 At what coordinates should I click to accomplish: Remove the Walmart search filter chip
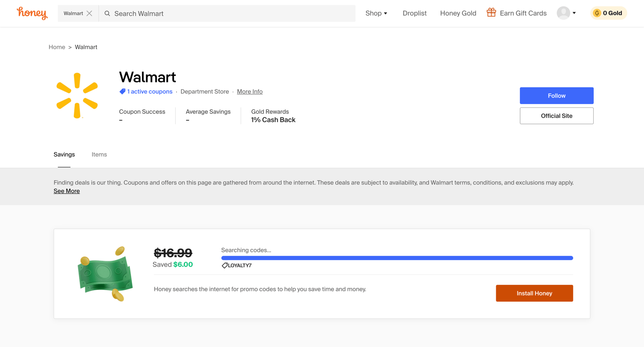[x=89, y=13]
